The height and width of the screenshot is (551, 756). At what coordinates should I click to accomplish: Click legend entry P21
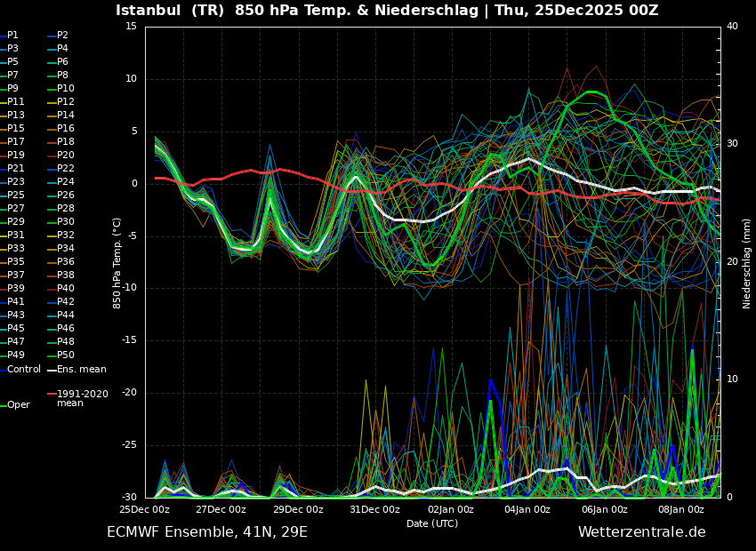12,169
